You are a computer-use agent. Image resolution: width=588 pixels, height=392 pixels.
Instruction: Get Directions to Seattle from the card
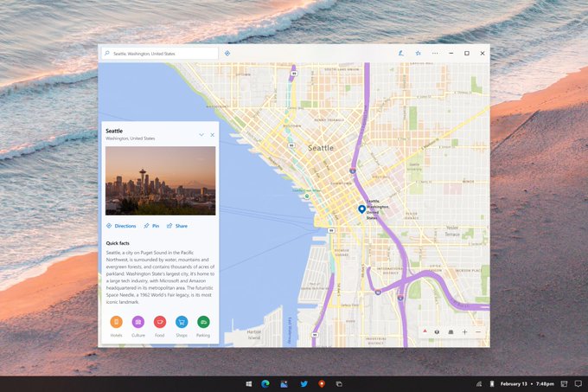click(x=121, y=226)
